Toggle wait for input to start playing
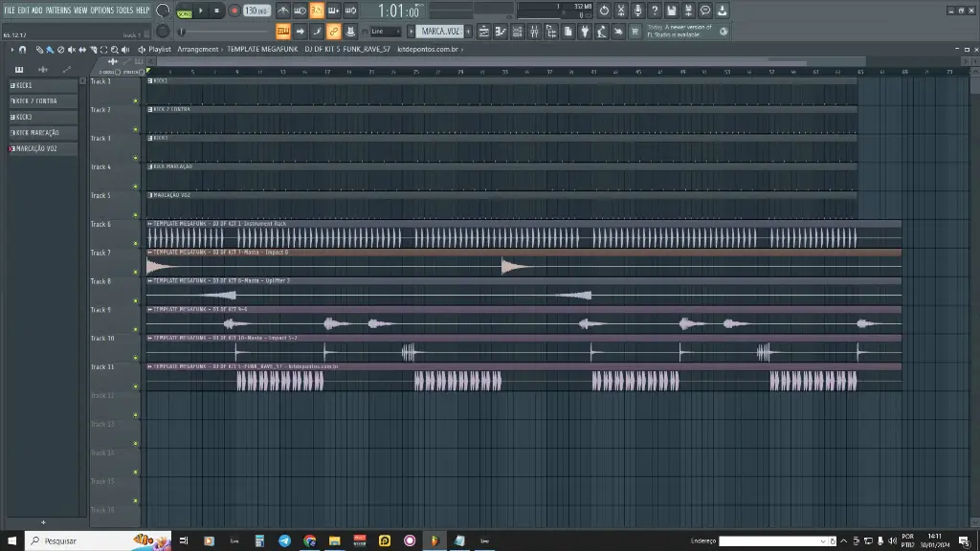The height and width of the screenshot is (551, 980). pos(300,11)
